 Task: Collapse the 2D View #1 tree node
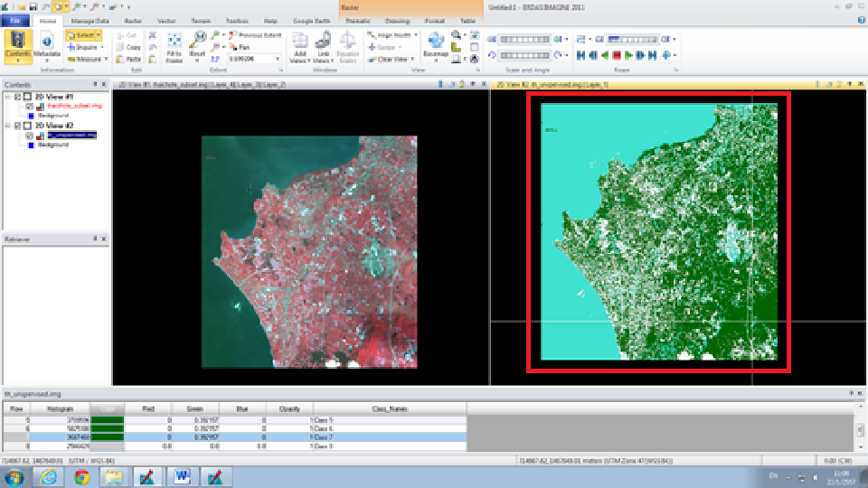coord(7,96)
